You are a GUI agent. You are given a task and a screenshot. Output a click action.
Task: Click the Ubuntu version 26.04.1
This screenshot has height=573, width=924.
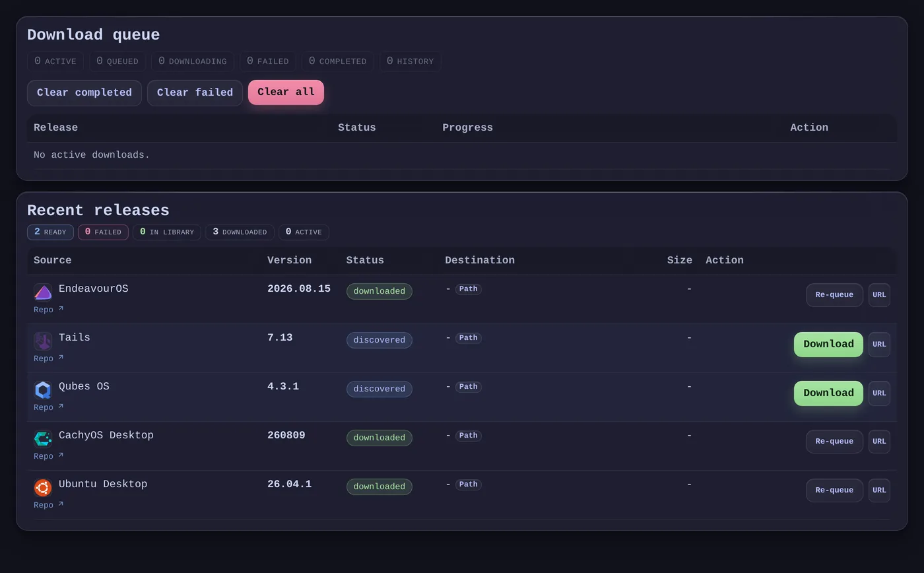point(289,484)
